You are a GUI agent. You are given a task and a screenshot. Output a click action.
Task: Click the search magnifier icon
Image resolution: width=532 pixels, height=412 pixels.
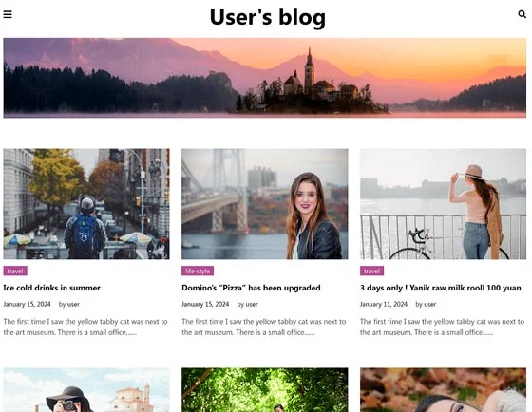tap(522, 14)
